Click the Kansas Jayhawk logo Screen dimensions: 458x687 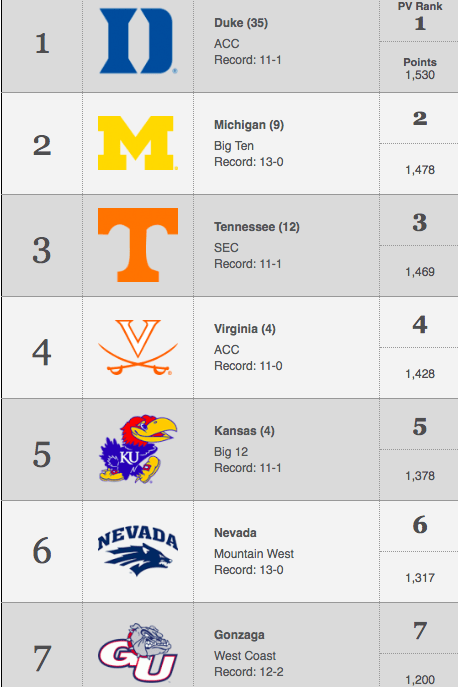click(x=138, y=449)
